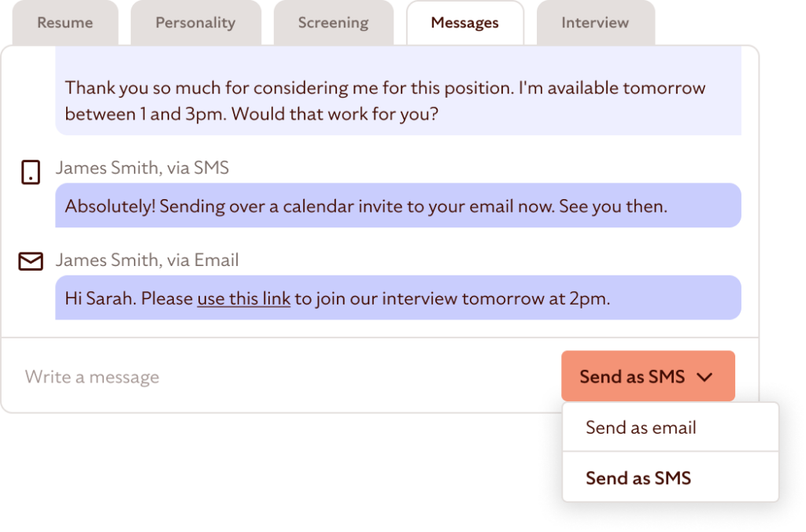Open the Interview tab
This screenshot has height=532, width=806.
(x=595, y=23)
